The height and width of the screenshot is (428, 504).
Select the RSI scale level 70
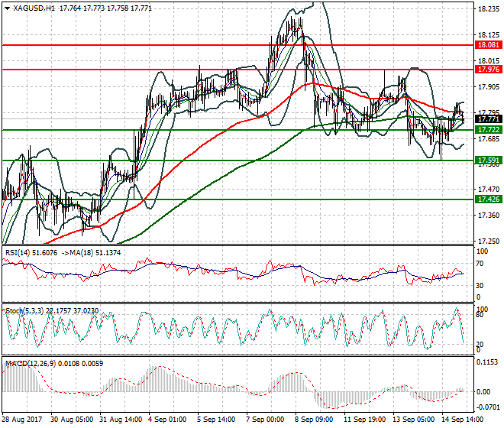tap(480, 264)
